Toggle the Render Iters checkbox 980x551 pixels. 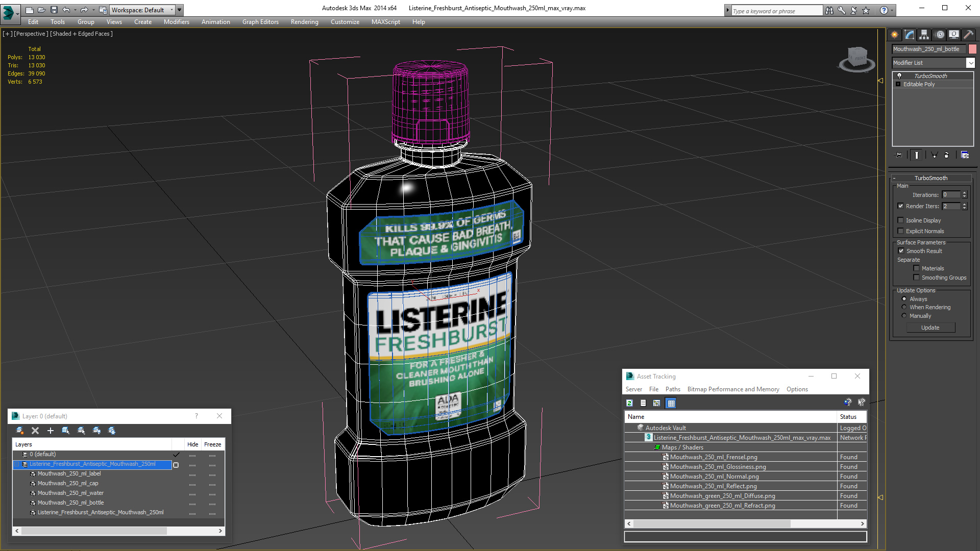(x=901, y=206)
